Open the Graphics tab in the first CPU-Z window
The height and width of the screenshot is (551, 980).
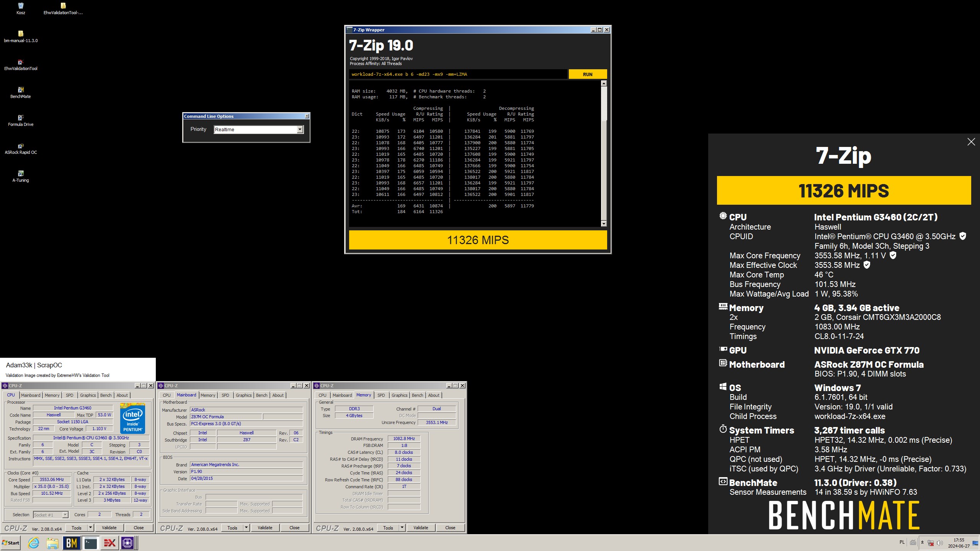tap(88, 395)
